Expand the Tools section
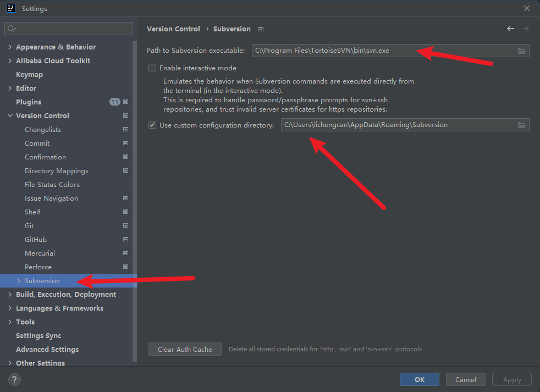Screen dimensions: 540x392 [10, 322]
